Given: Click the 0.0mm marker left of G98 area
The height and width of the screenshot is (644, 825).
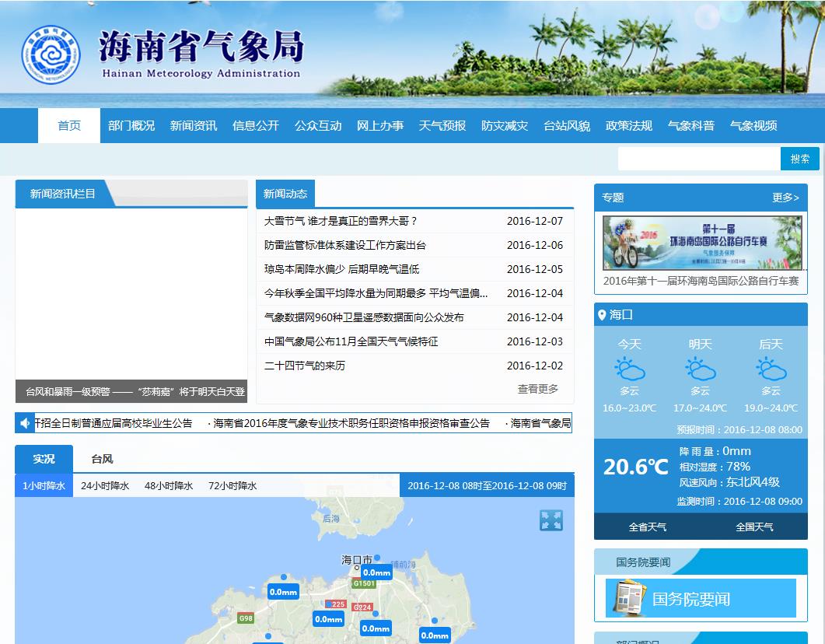Looking at the screenshot, I should 284,592.
